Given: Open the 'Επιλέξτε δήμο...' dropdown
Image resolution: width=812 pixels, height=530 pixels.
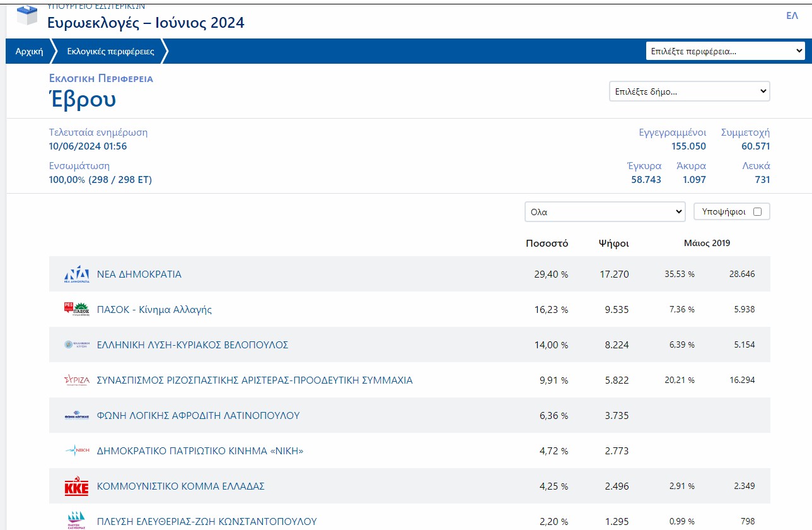Looking at the screenshot, I should click(689, 91).
